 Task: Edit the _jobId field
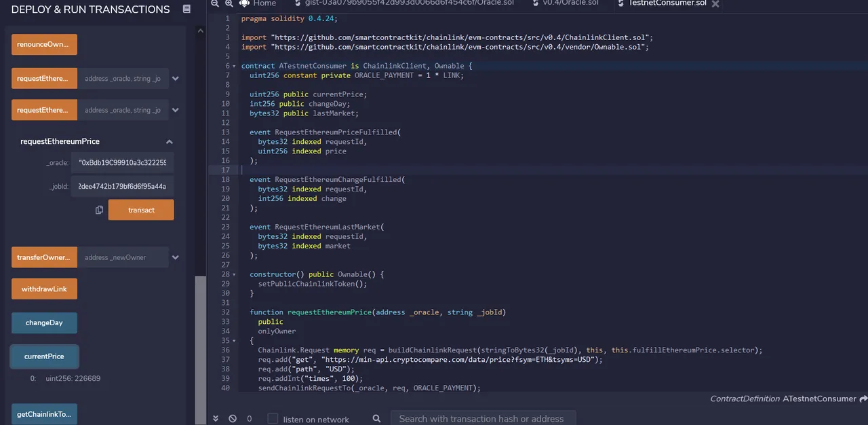click(123, 186)
